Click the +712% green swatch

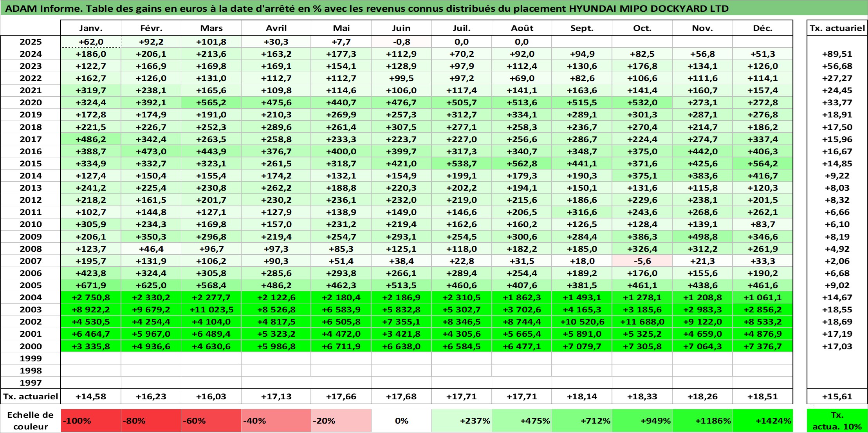pyautogui.click(x=582, y=420)
